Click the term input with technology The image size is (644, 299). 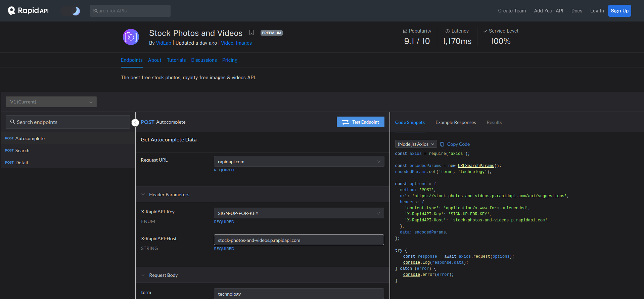299,294
